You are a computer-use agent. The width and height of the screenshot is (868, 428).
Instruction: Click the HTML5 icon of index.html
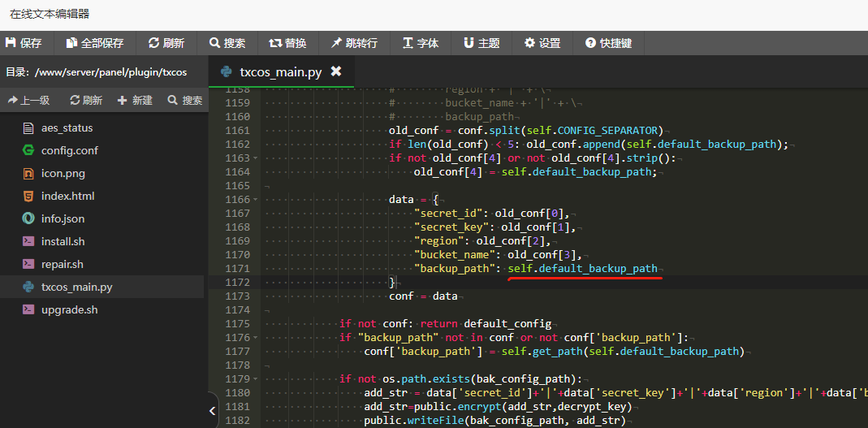click(28, 196)
